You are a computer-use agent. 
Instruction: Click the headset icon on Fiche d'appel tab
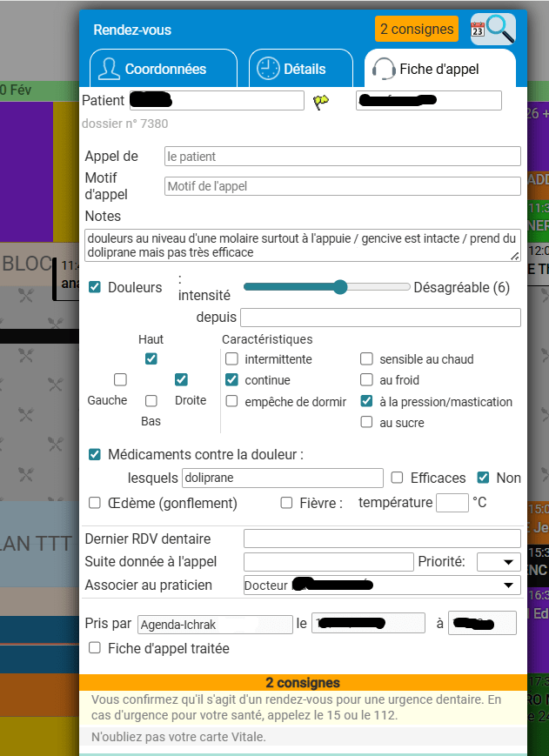[383, 70]
